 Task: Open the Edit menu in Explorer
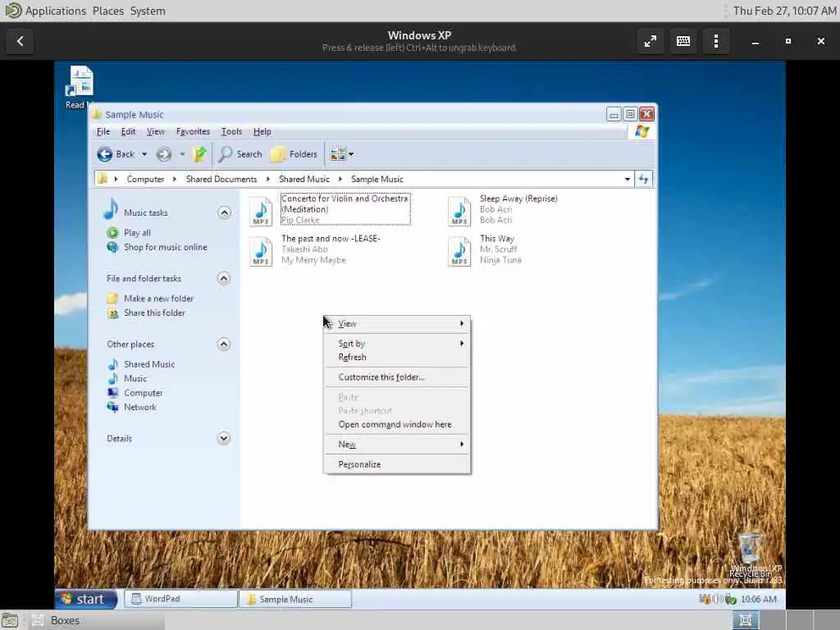128,132
